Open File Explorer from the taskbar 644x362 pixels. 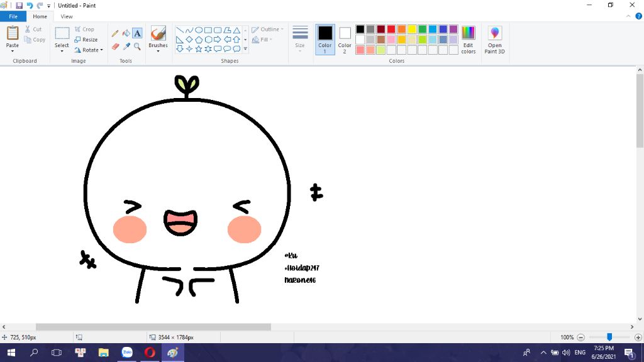tap(104, 353)
